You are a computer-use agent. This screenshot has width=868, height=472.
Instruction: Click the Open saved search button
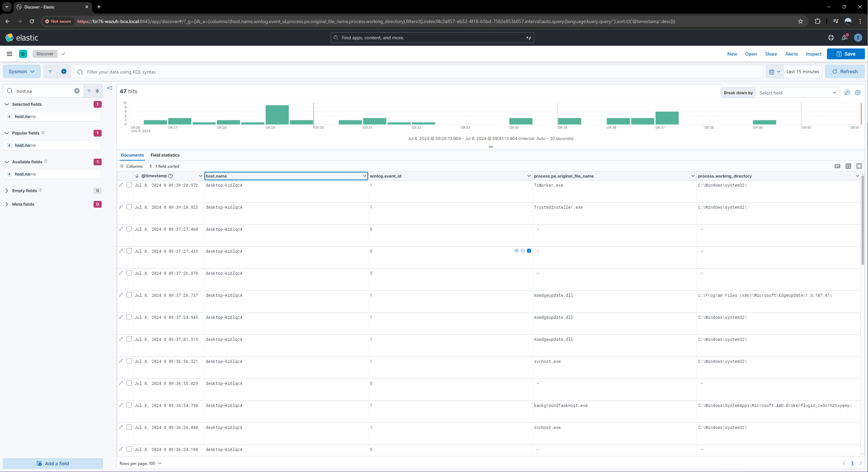coord(751,54)
